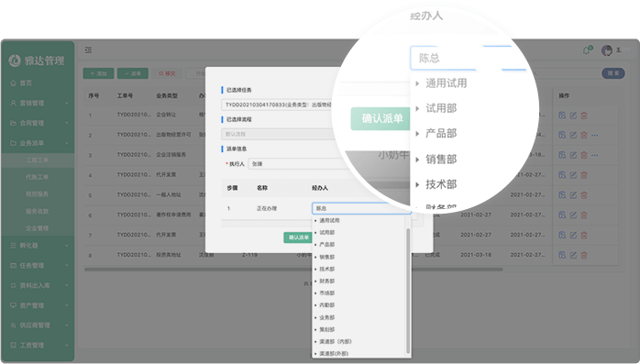Click 正在办理 step name in the dialog
This screenshot has height=364, width=640.
(267, 208)
